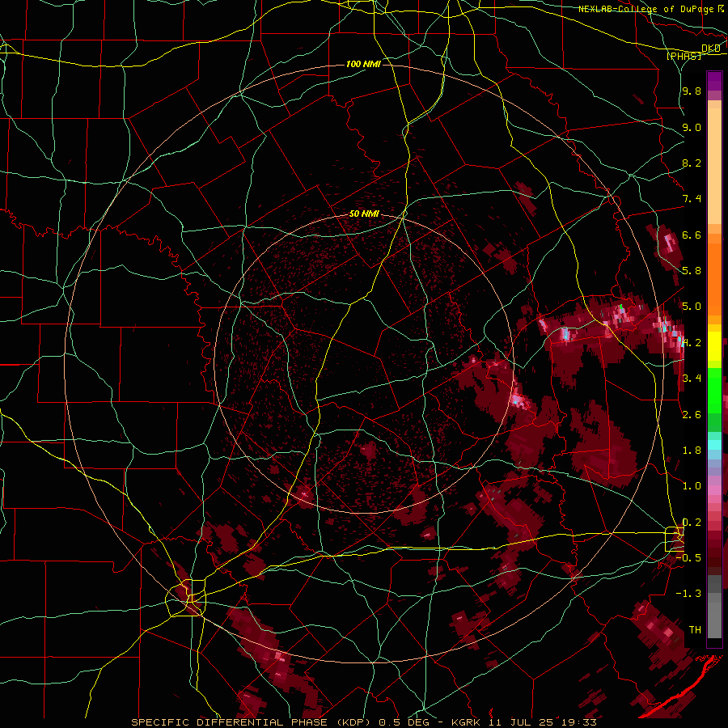The width and height of the screenshot is (728, 728).
Task: Click the 100 NMI range ring label
Action: [363, 64]
